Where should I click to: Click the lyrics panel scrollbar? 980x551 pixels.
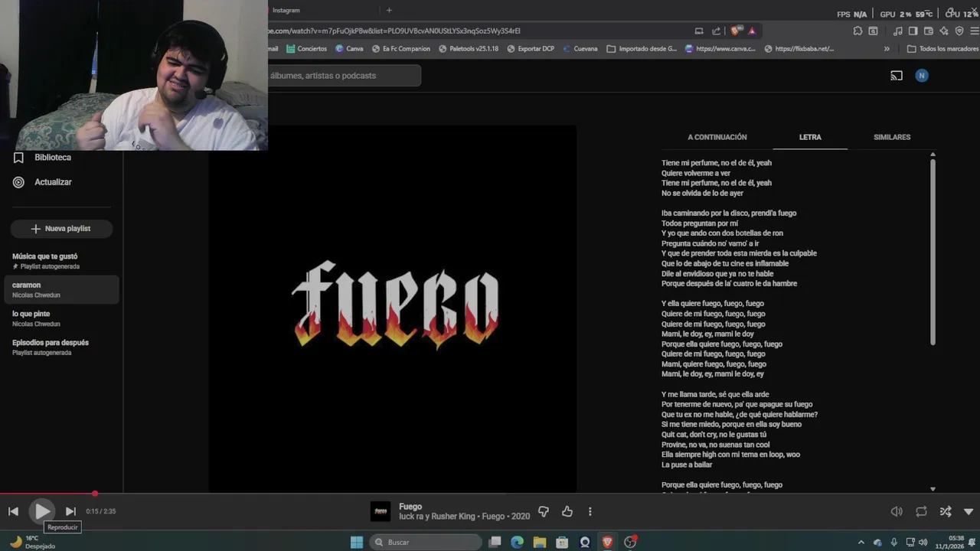(933, 251)
